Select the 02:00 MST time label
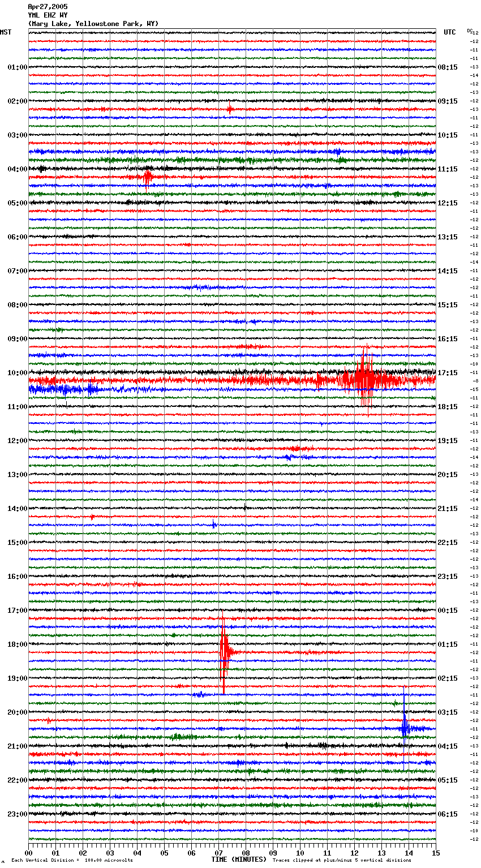The width and height of the screenshot is (481, 868). (17, 101)
